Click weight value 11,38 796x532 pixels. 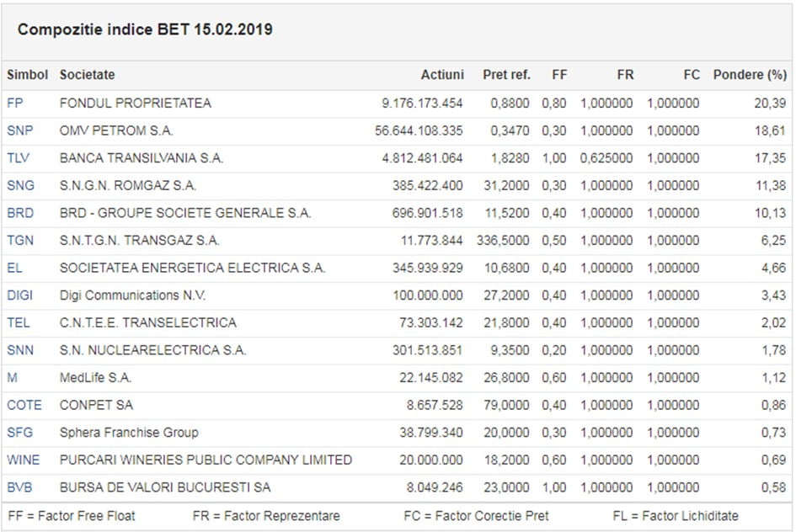(771, 186)
